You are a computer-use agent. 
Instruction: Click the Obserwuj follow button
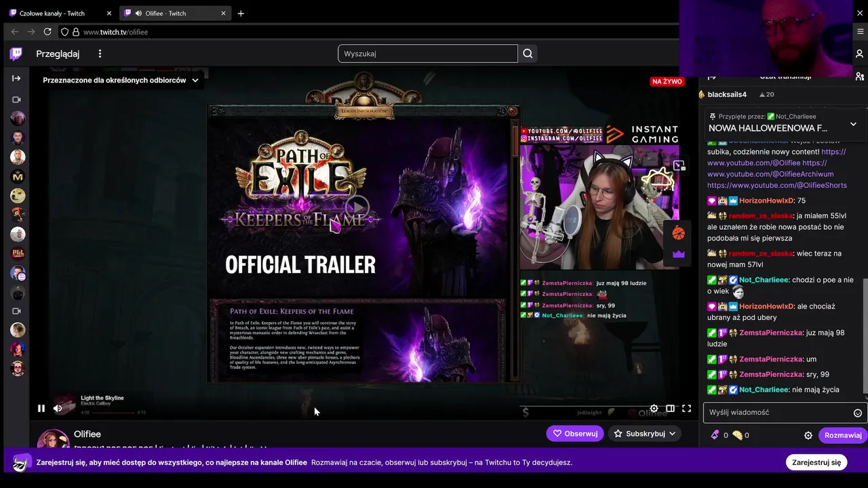coord(575,434)
